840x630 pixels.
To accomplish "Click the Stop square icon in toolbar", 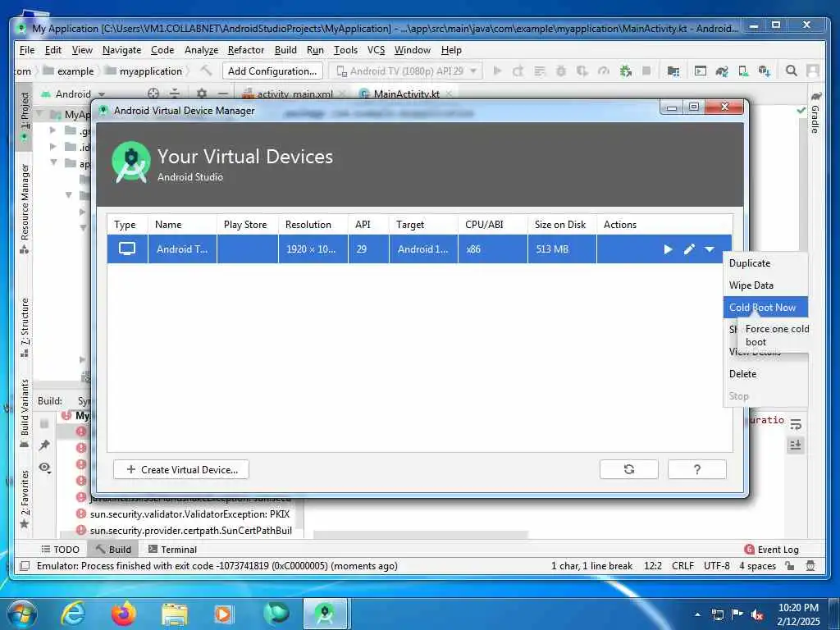I will [646, 71].
